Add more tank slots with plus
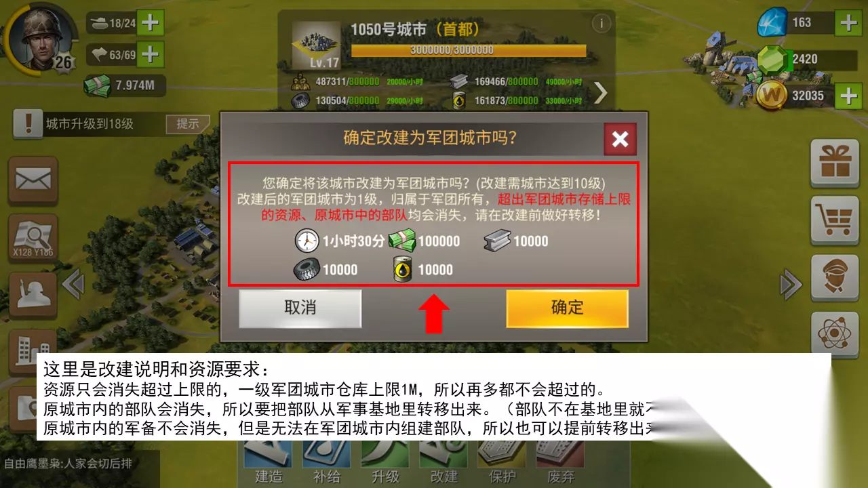Viewport: 868px width, 488px height. 150,24
